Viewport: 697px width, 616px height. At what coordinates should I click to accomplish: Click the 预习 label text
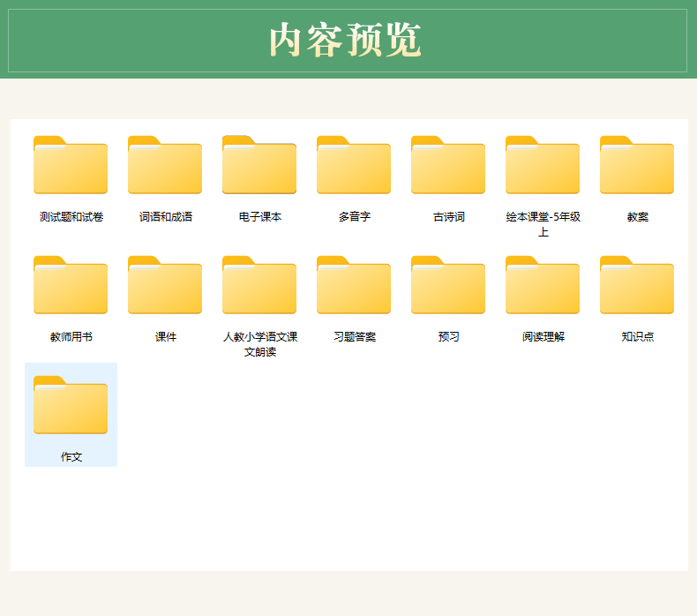tap(448, 337)
